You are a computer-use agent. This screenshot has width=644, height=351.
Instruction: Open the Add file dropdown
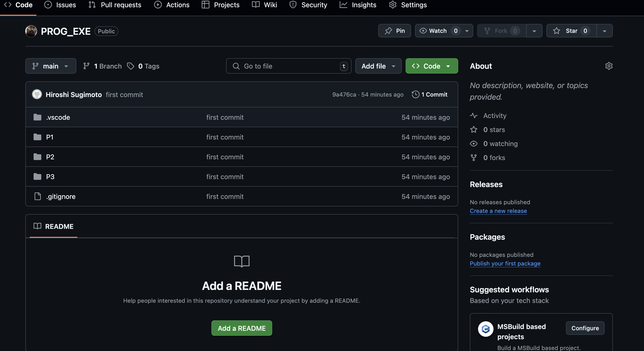click(x=378, y=66)
